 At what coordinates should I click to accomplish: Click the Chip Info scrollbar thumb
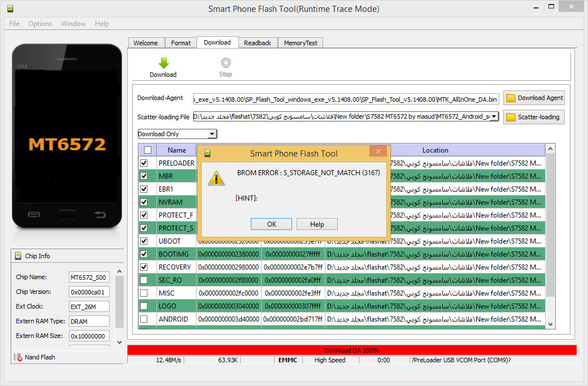(x=119, y=302)
